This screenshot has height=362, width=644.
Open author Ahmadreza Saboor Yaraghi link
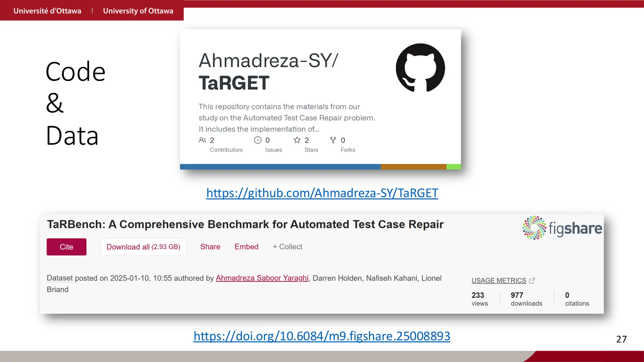click(262, 278)
